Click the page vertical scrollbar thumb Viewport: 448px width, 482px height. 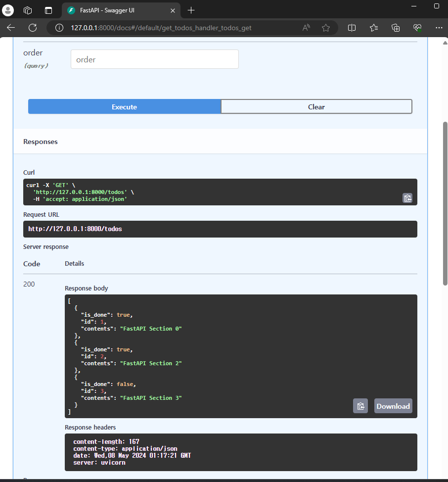[x=445, y=204]
